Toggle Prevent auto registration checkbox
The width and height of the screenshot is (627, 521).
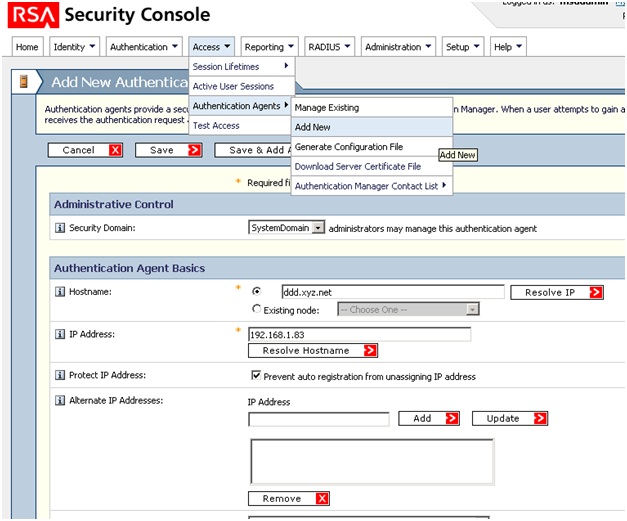click(x=256, y=375)
